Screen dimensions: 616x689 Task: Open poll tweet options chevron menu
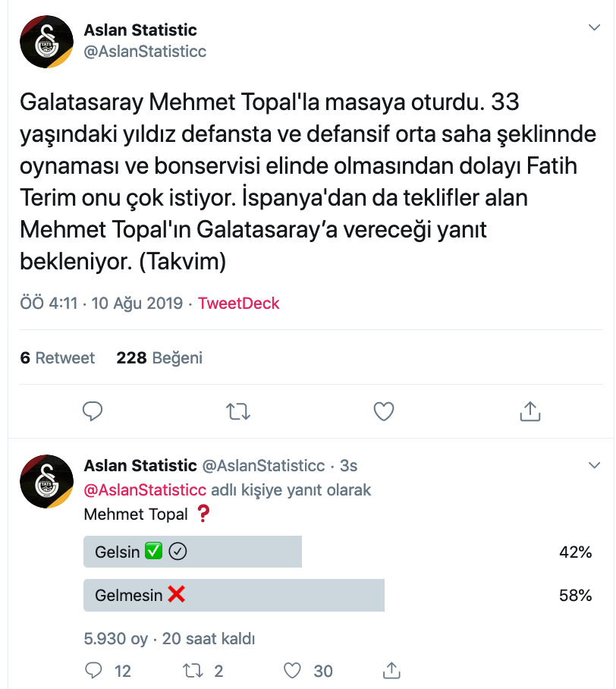[x=594, y=464]
